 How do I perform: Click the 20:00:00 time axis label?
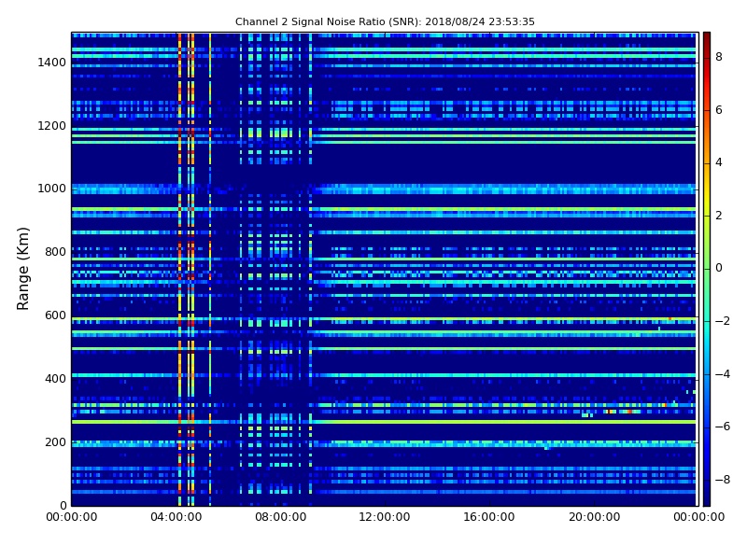click(594, 517)
